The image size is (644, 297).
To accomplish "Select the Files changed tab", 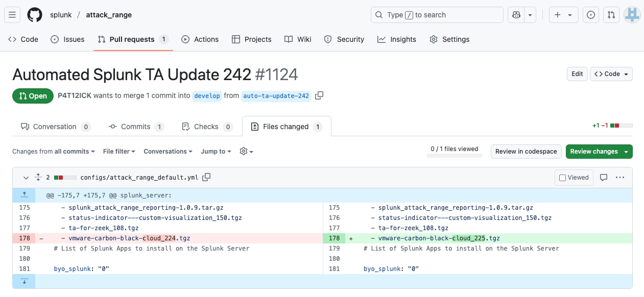I will tap(287, 127).
